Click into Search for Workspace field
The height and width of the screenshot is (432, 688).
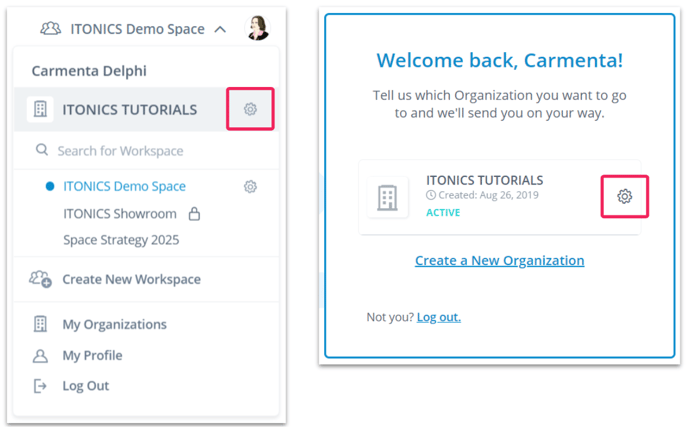click(146, 150)
